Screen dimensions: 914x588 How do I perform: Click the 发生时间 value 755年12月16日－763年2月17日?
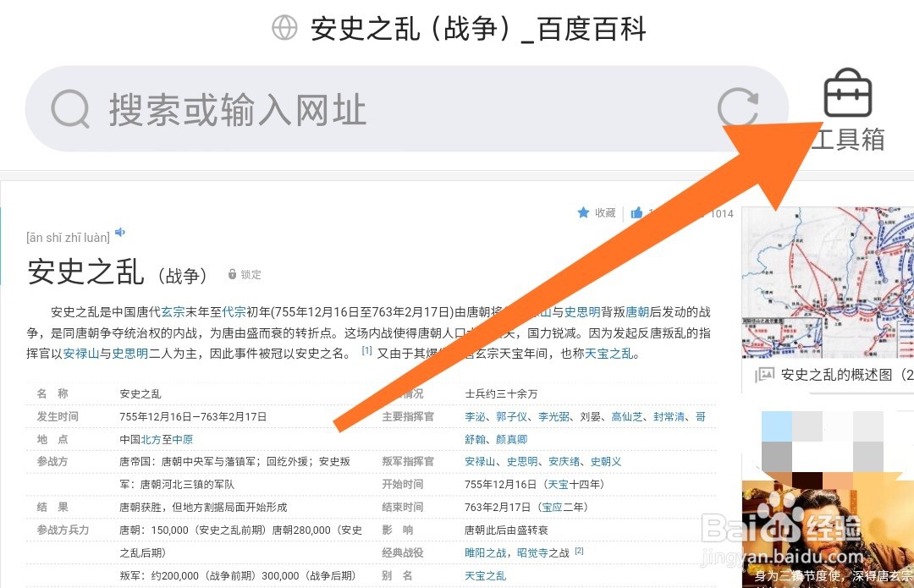(x=193, y=416)
